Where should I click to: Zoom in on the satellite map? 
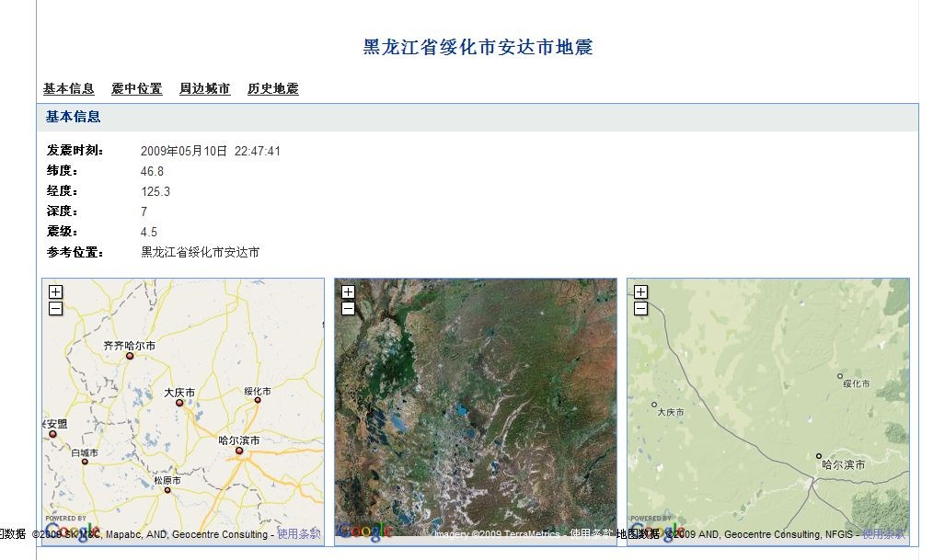[348, 291]
